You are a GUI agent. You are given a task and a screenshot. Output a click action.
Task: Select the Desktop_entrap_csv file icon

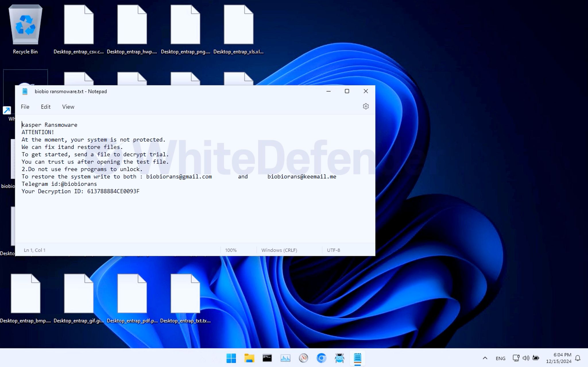(79, 29)
